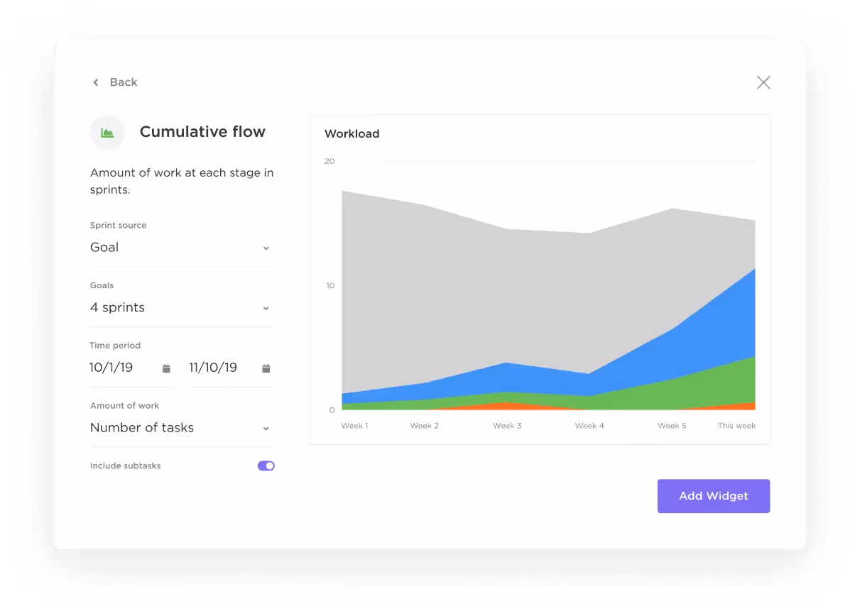Screen dimensions: 860x616
Task: Click the chevron next to Number of tasks
Action: pyautogui.click(x=266, y=428)
